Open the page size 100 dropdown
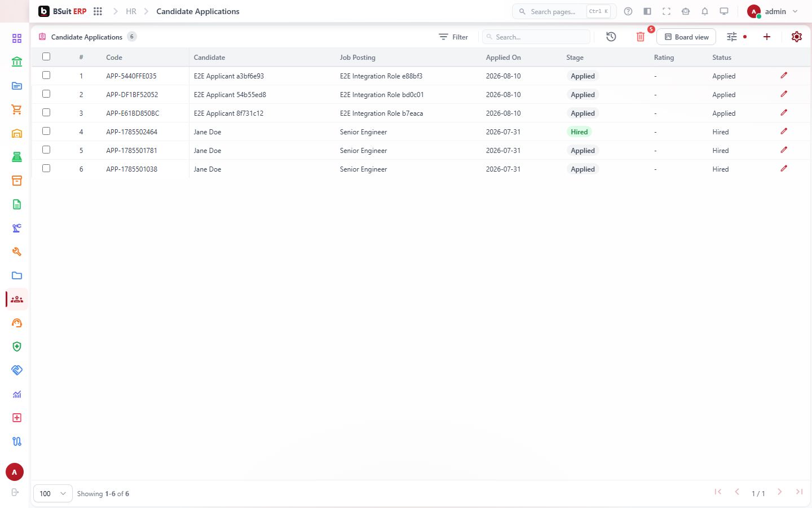 53,493
